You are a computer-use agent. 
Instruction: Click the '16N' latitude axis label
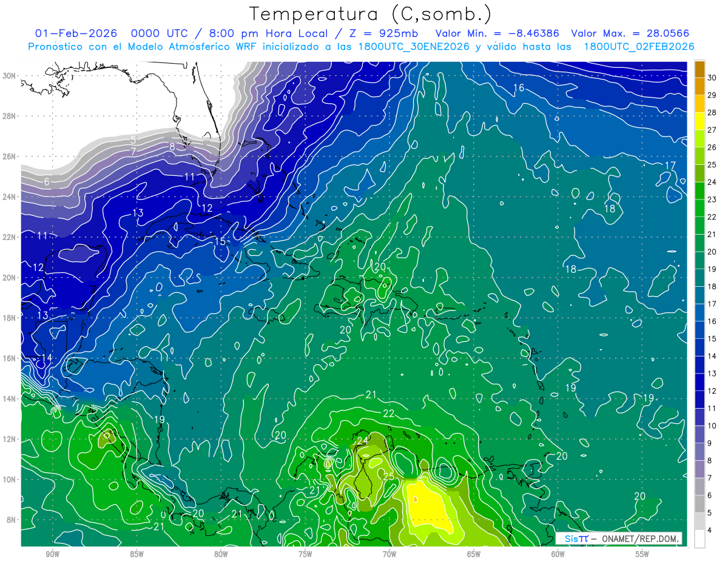point(9,358)
